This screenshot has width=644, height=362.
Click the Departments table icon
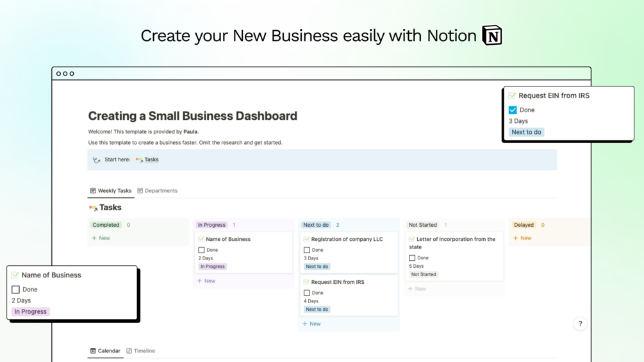[x=140, y=190]
